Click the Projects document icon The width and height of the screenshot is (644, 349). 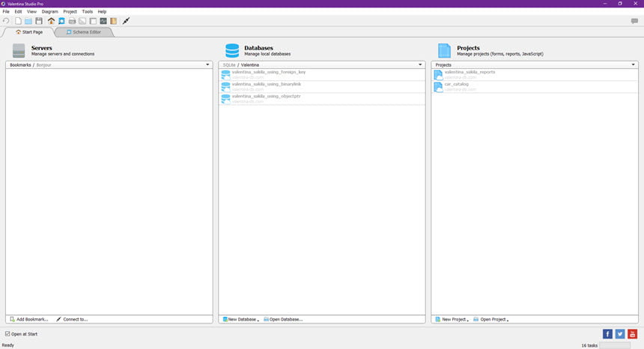tap(444, 50)
